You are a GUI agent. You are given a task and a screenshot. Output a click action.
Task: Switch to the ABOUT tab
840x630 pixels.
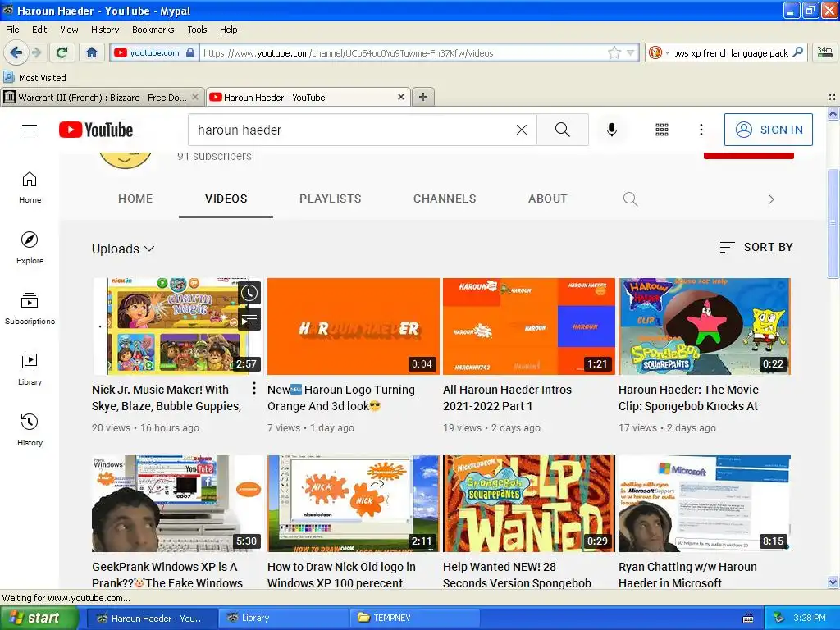point(547,199)
